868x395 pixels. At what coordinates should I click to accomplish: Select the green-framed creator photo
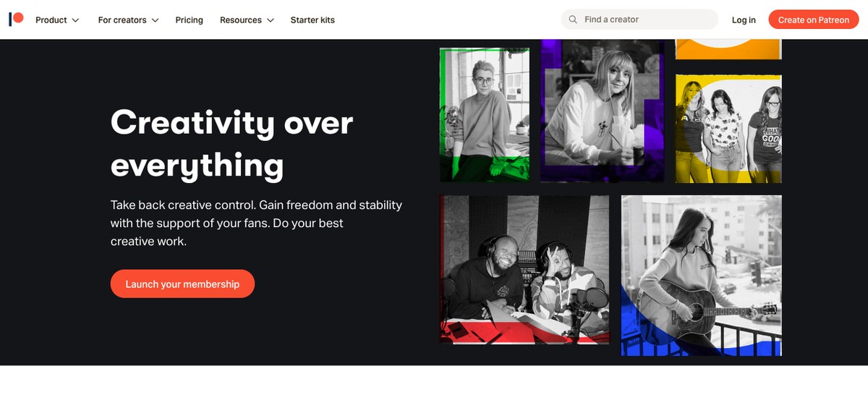click(x=485, y=115)
